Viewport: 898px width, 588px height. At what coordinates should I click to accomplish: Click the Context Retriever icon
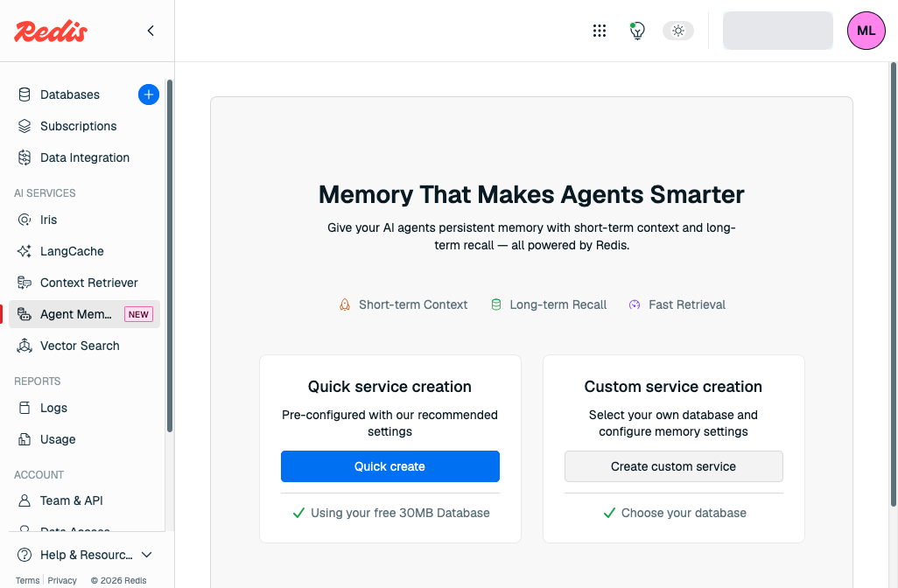click(x=24, y=283)
